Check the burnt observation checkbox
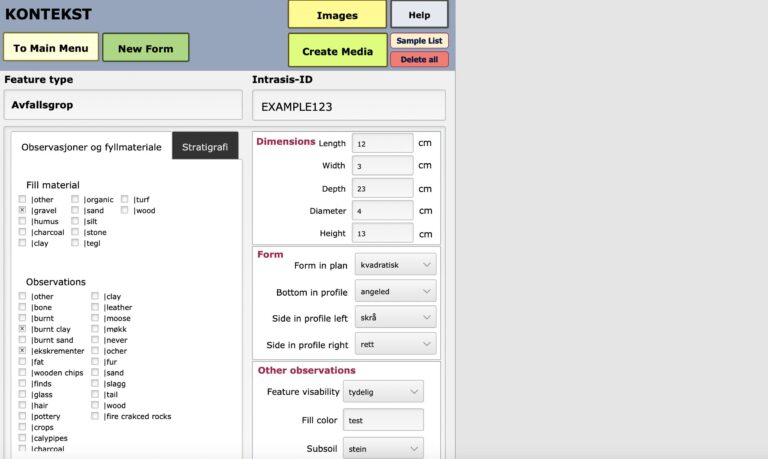Screen dimensions: 768x459 point(22,318)
